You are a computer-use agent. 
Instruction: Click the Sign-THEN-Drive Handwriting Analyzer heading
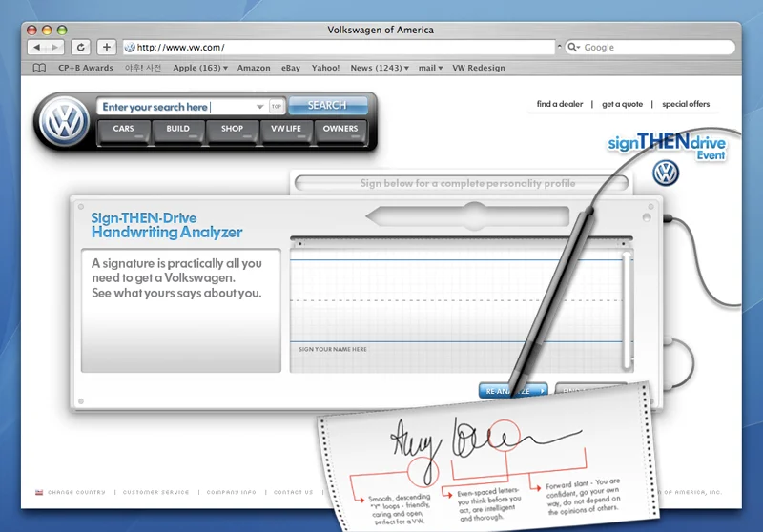[x=166, y=225]
